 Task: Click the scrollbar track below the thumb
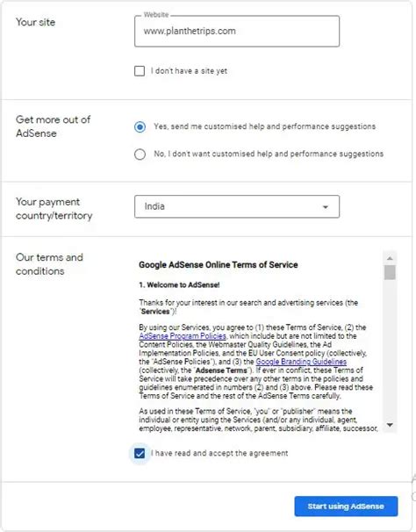click(390, 349)
